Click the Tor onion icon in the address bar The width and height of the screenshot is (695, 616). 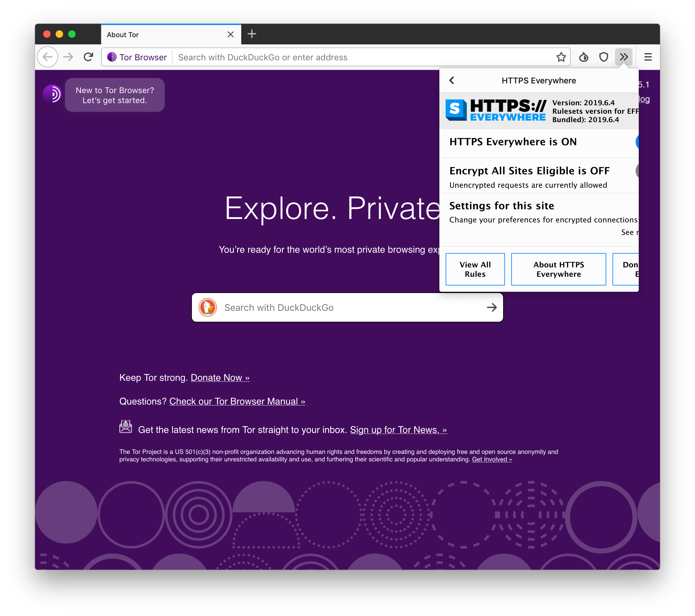click(112, 57)
